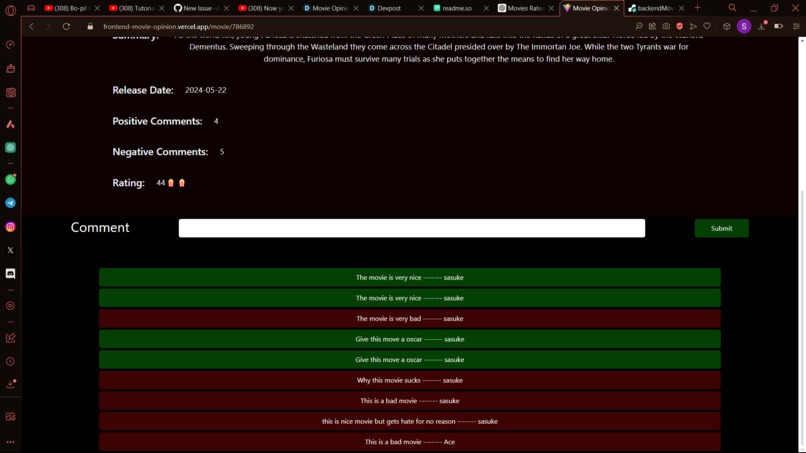
Task: Open History clock icon in sidebar
Action: coord(10,361)
